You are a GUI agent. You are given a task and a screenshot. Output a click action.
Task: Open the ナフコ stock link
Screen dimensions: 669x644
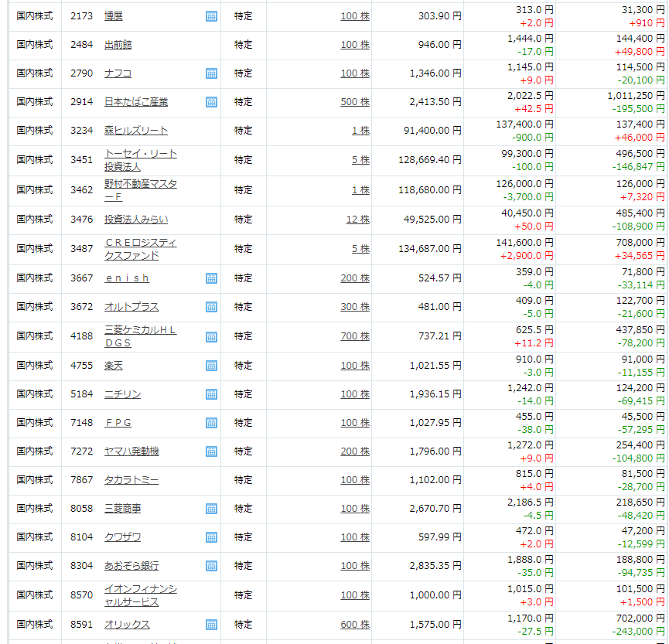[x=118, y=73]
